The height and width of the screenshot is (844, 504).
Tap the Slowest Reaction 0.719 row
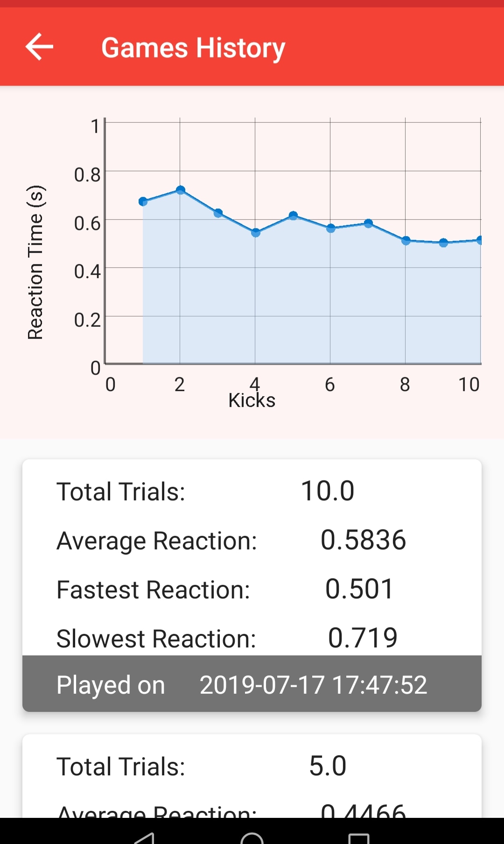pos(252,638)
